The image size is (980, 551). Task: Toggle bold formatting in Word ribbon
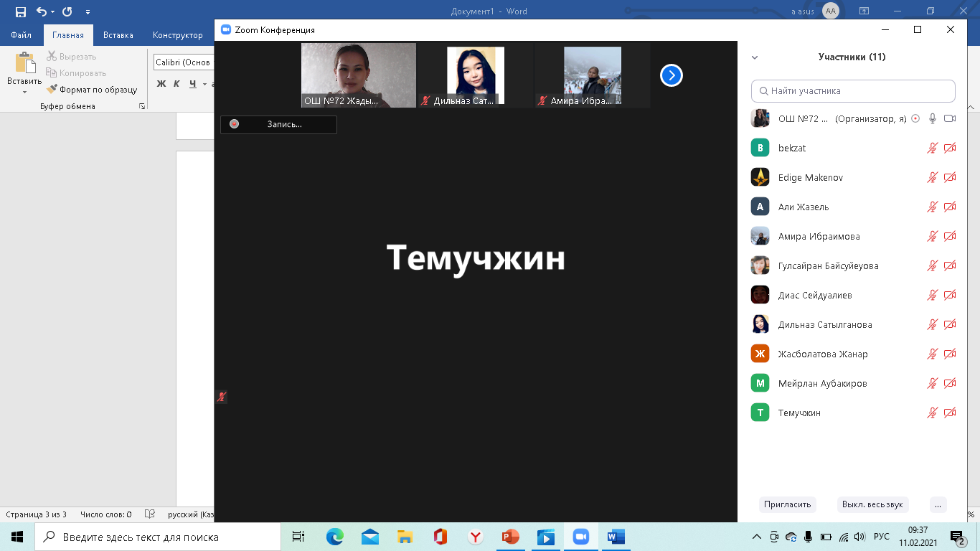(x=161, y=84)
